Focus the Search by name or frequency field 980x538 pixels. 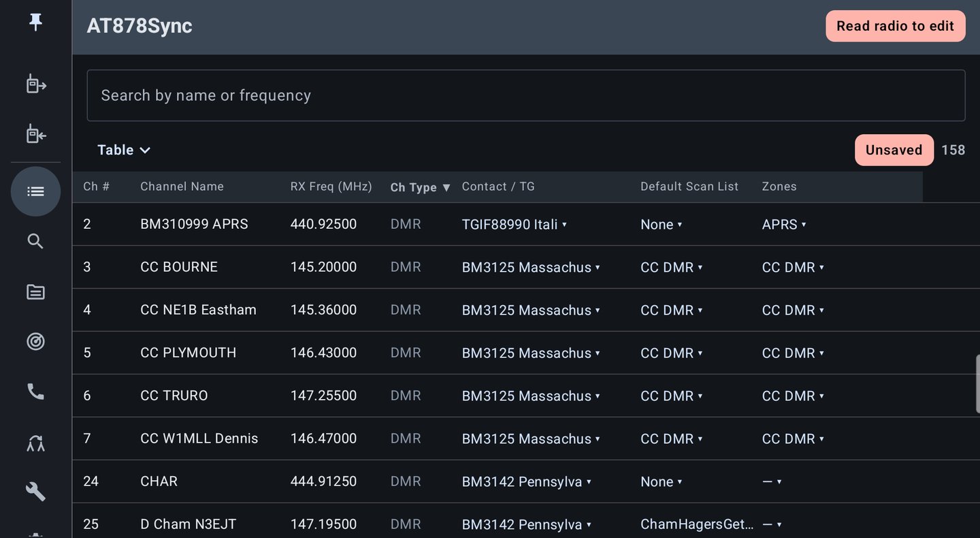pyautogui.click(x=526, y=95)
